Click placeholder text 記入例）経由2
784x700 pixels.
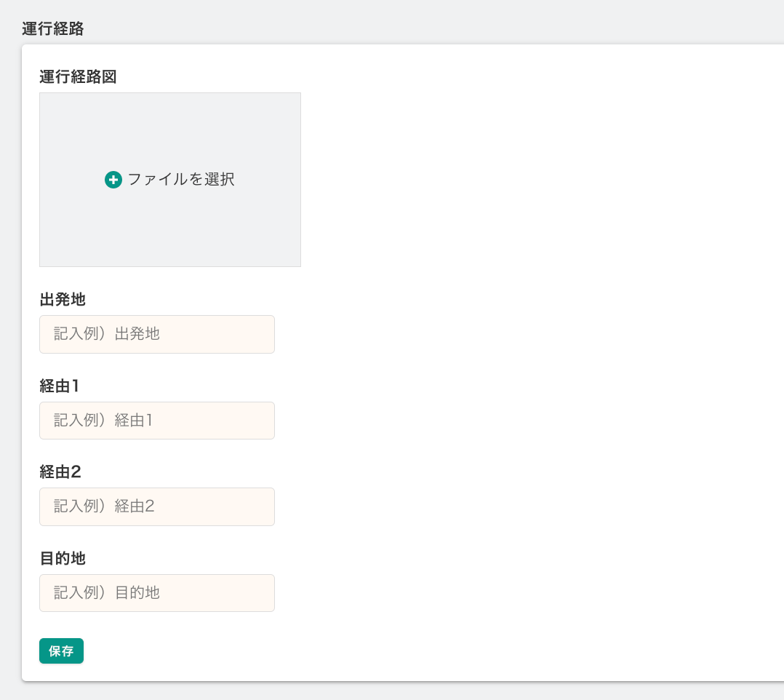(104, 506)
